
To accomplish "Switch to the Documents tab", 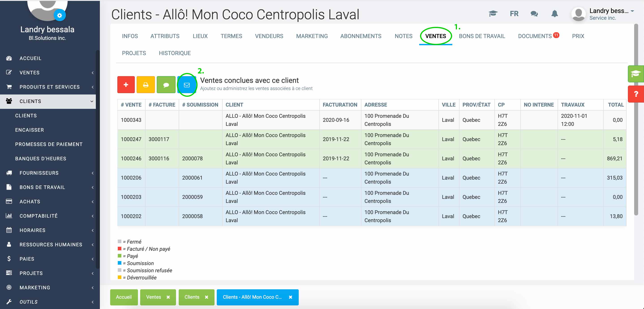I will 535,36.
